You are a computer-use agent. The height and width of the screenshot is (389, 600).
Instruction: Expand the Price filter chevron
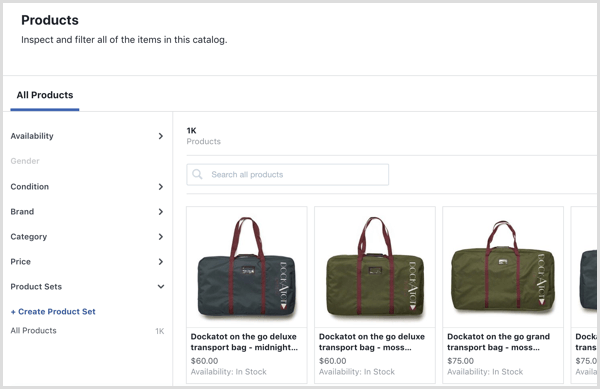pyautogui.click(x=161, y=262)
